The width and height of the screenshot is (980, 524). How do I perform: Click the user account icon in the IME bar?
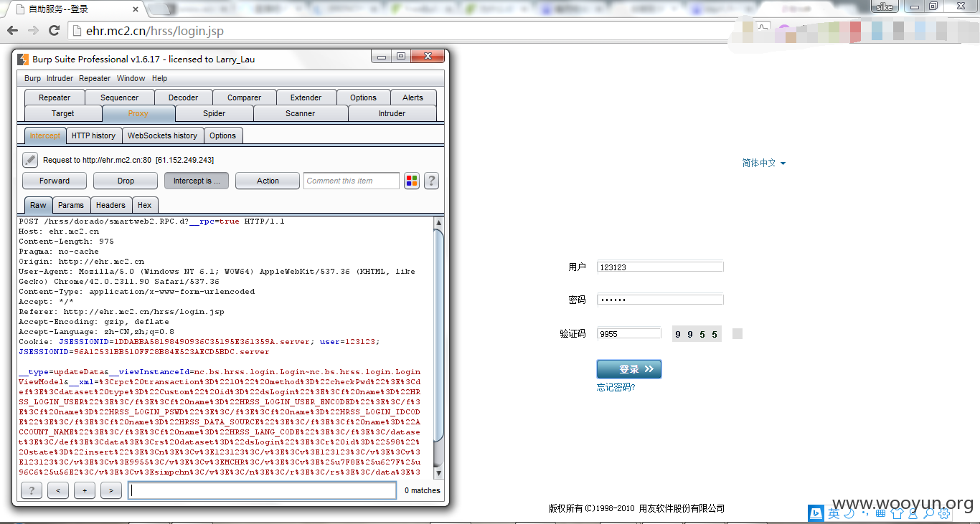pyautogui.click(x=913, y=513)
